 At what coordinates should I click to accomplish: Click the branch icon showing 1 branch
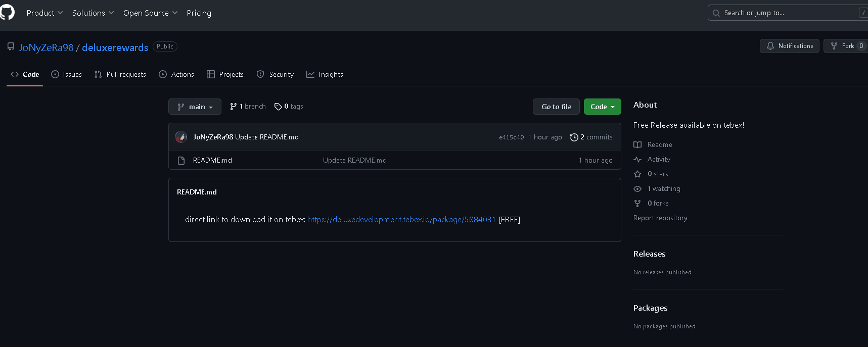click(233, 107)
